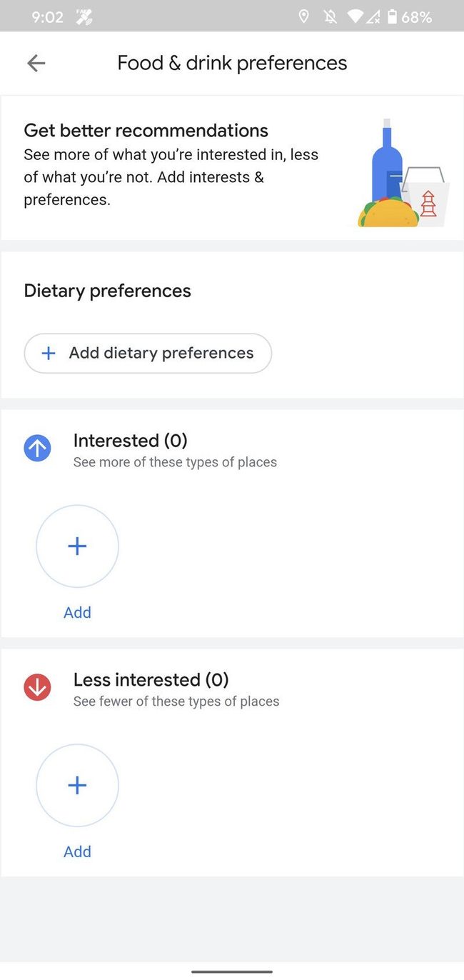Tap the cellular signal icon in status bar
This screenshot has width=464, height=980.
pos(373,16)
